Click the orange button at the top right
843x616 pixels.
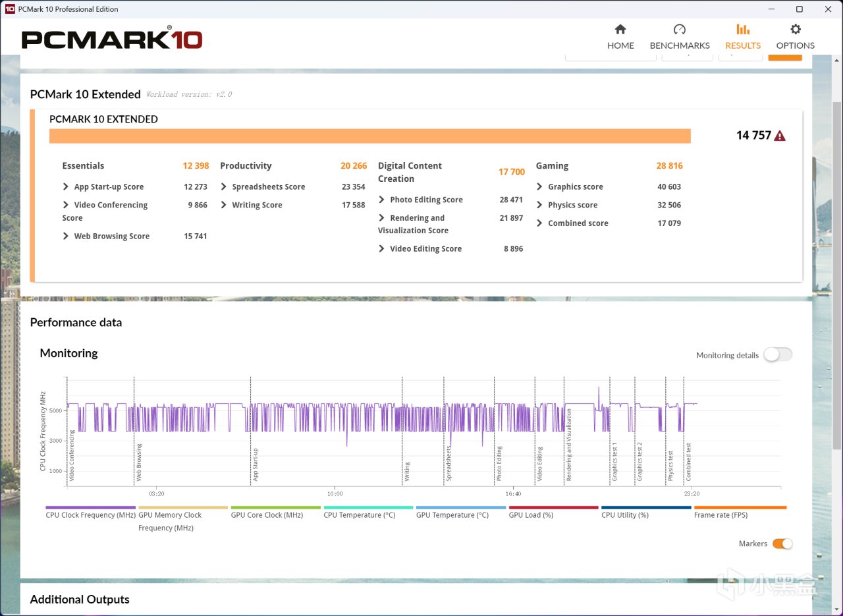tap(785, 57)
